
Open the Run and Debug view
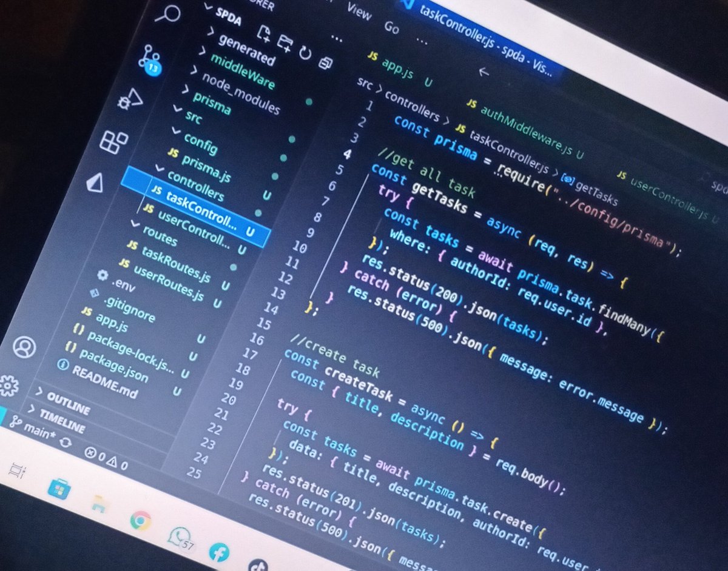130,99
